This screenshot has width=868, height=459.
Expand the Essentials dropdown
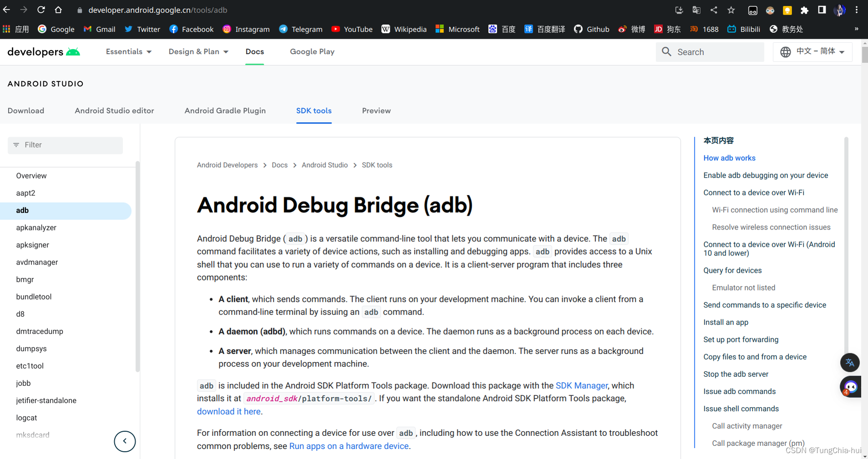tap(129, 51)
